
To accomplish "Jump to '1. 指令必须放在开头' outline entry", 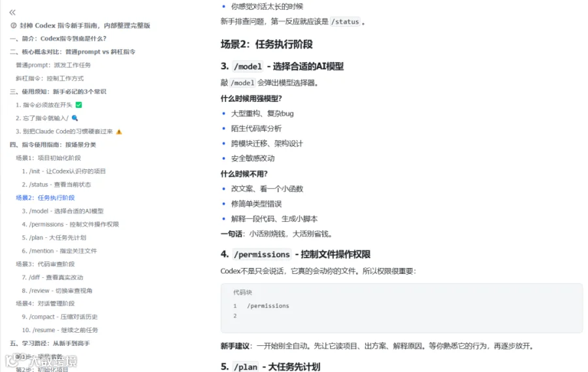I will 49,105.
